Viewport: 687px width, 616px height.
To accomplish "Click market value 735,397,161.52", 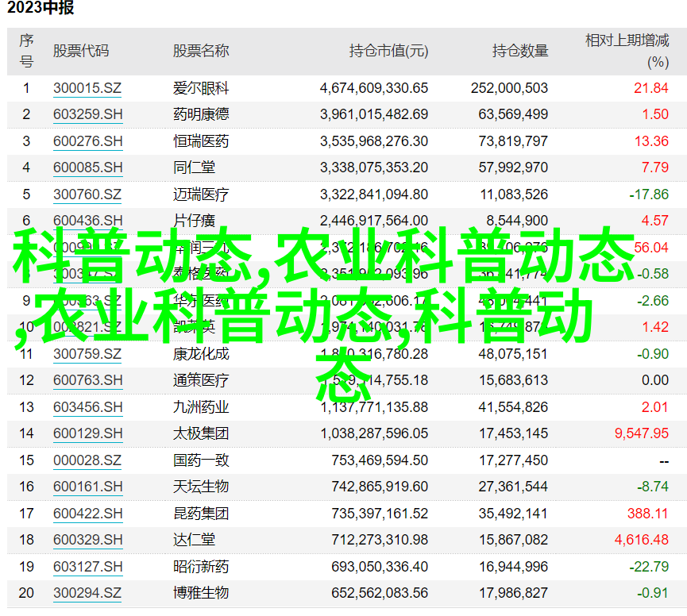I will [x=380, y=514].
